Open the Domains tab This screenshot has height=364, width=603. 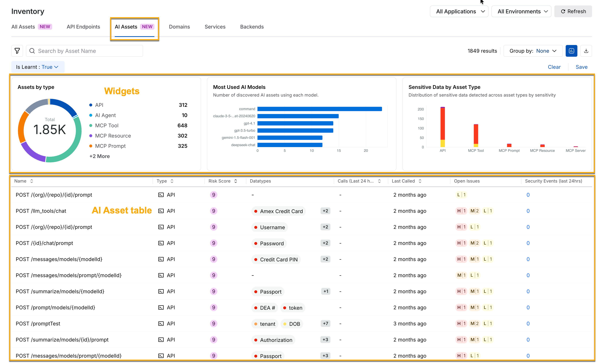click(179, 27)
